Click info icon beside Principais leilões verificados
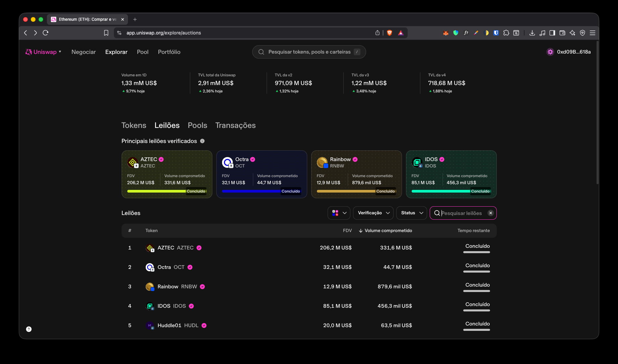The height and width of the screenshot is (364, 618). click(x=202, y=141)
